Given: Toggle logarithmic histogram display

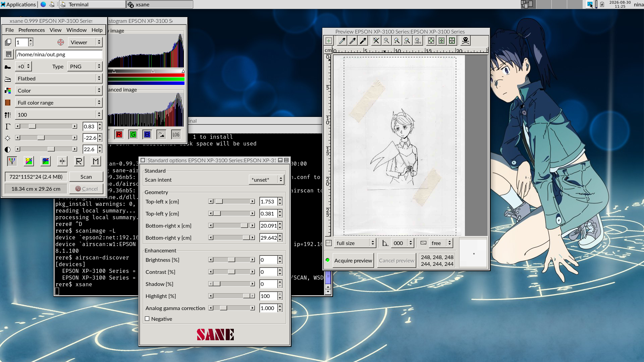Looking at the screenshot, I should pos(176,134).
